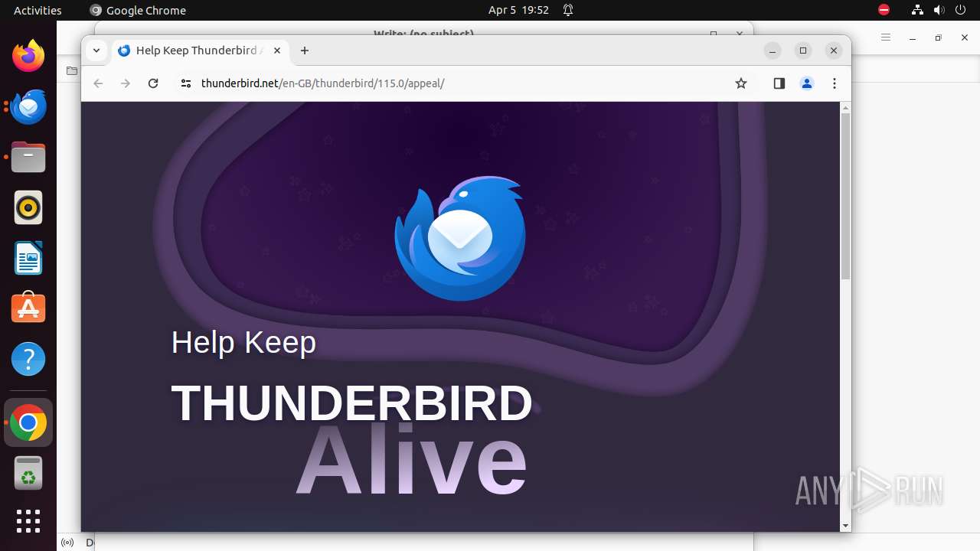Image resolution: width=980 pixels, height=551 pixels.
Task: Open Ubuntu Software store icon
Action: click(x=28, y=308)
